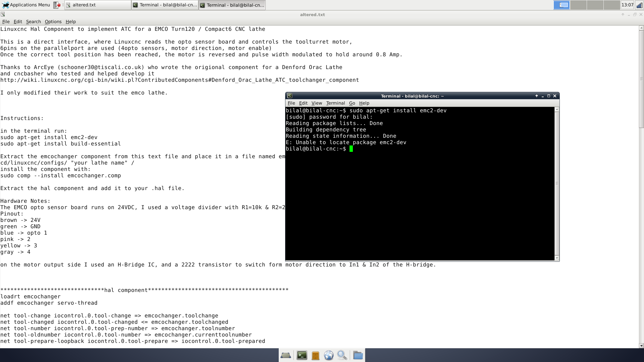Click 'loadrt emcochanger' line
The height and width of the screenshot is (362, 644).
coord(31,297)
